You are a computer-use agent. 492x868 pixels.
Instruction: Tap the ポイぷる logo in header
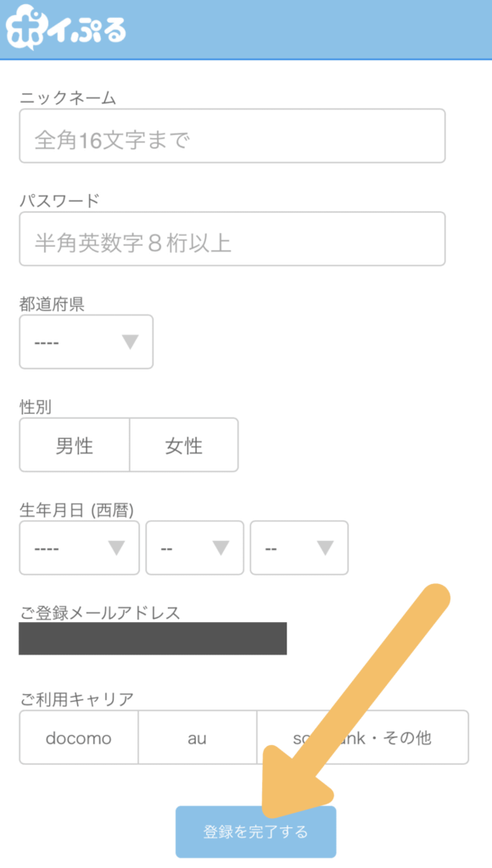(65, 27)
